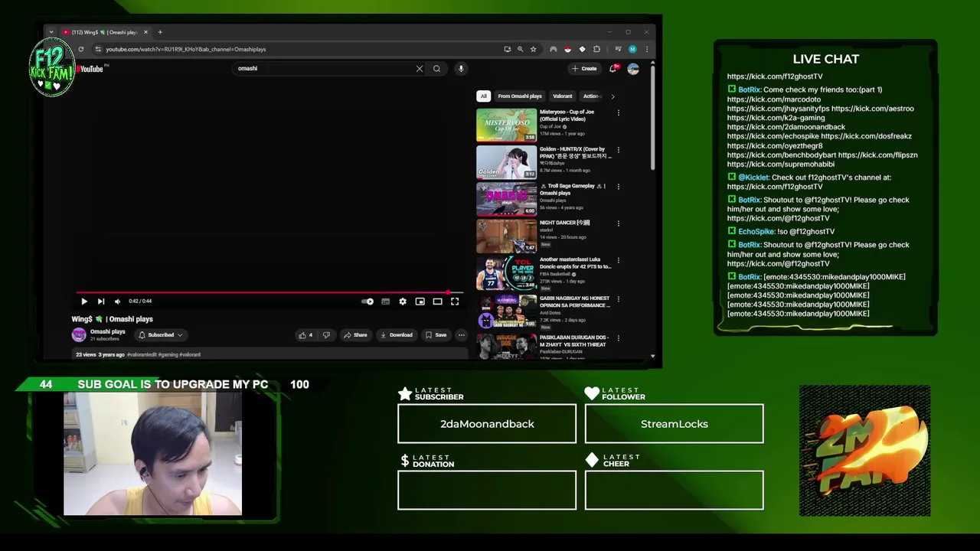Open options menu for Gabbi video
980x551 pixels.
pyautogui.click(x=618, y=299)
